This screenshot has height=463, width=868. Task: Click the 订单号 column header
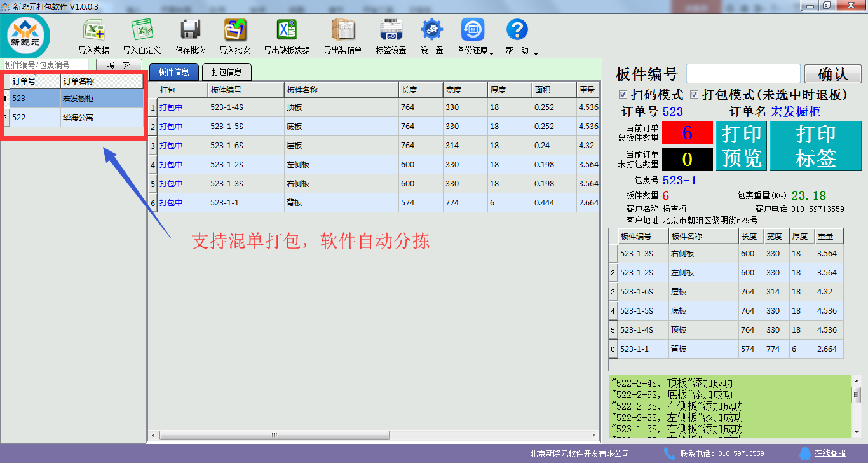(x=35, y=81)
